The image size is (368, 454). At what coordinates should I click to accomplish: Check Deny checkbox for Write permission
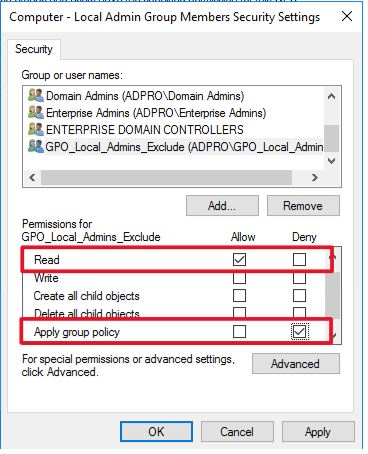(x=299, y=278)
